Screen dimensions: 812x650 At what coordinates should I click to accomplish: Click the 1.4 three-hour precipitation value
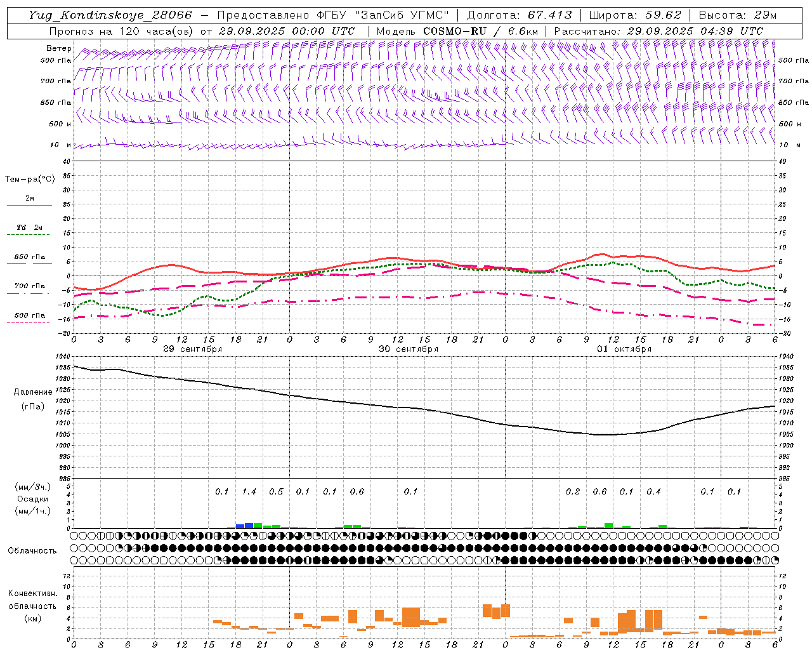[249, 492]
